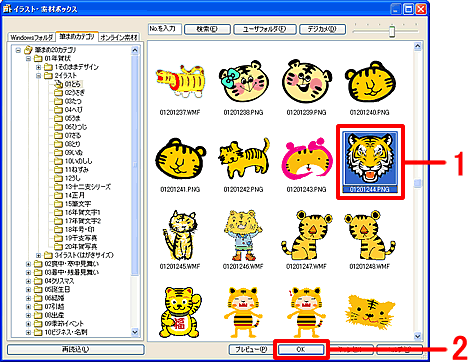Viewport: 470px width, 362px height.
Task: Select the 09いぬ category
Action: point(74,153)
